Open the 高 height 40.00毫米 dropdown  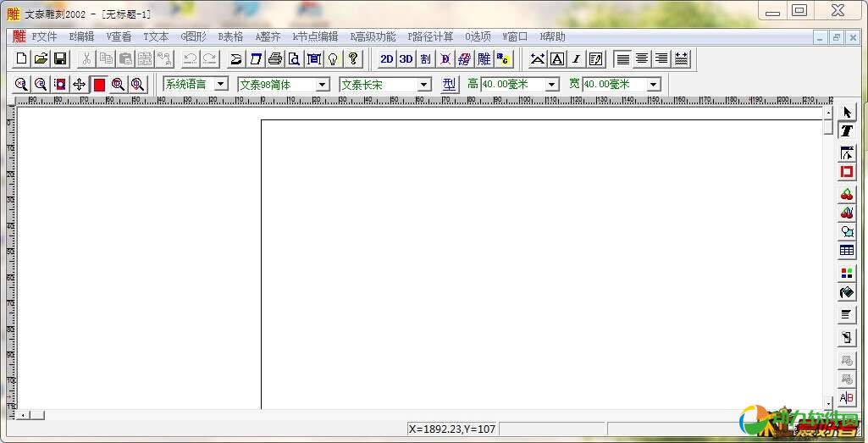[552, 85]
